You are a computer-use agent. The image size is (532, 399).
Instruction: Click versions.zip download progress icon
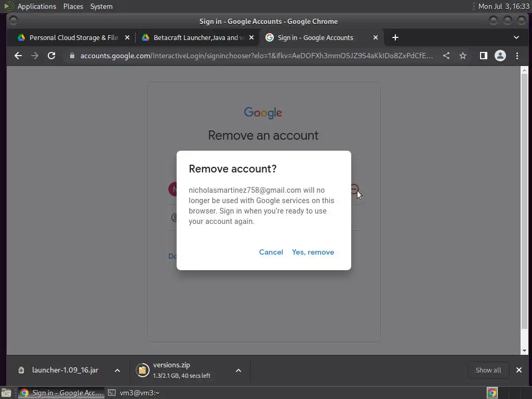[x=142, y=370]
